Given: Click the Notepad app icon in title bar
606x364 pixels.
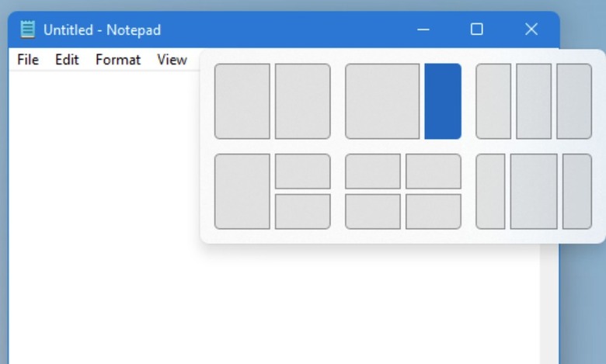Looking at the screenshot, I should pyautogui.click(x=28, y=29).
